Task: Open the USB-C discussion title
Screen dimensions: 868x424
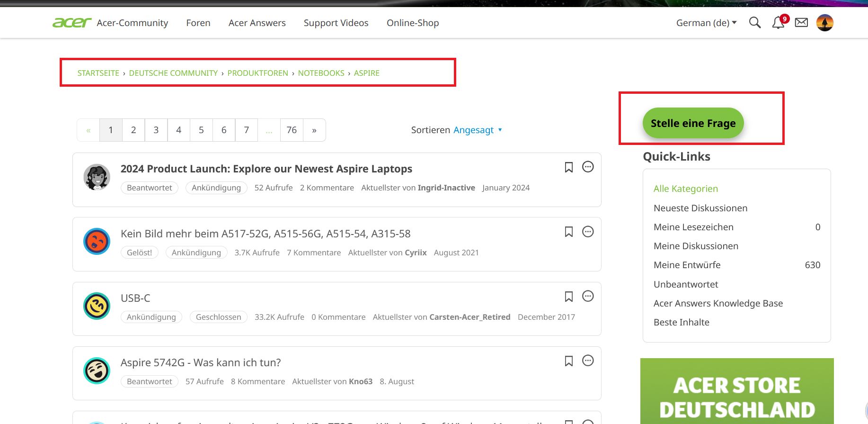Action: 135,298
